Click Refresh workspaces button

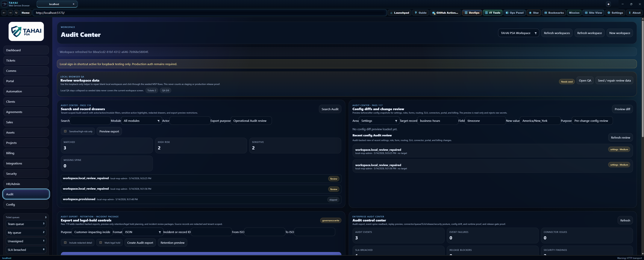point(557,33)
